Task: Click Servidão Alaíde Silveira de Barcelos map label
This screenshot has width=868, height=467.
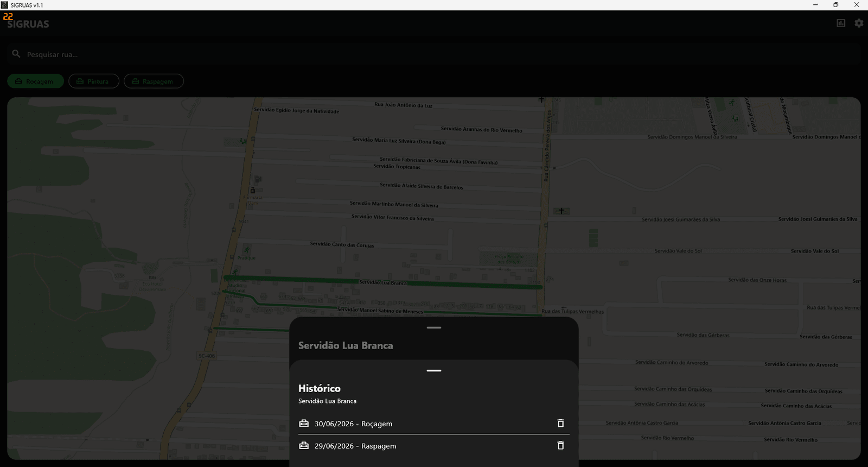Action: pyautogui.click(x=422, y=186)
